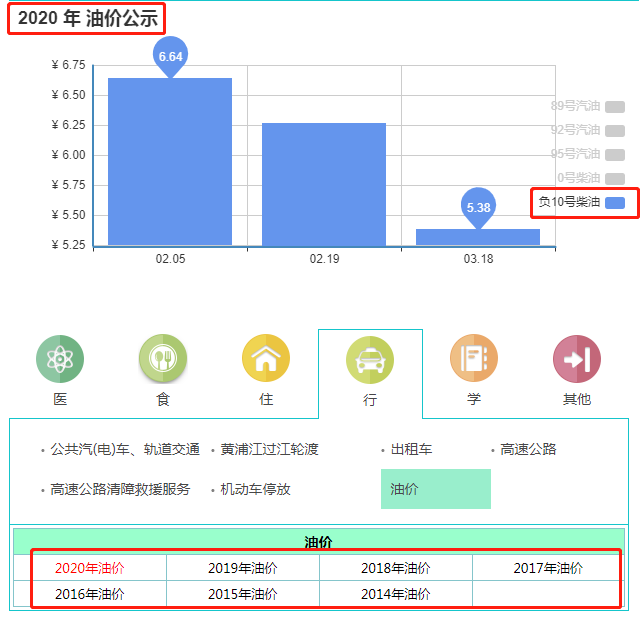This screenshot has width=644, height=617.
Task: Open 2016年油价 table link
Action: [x=90, y=594]
